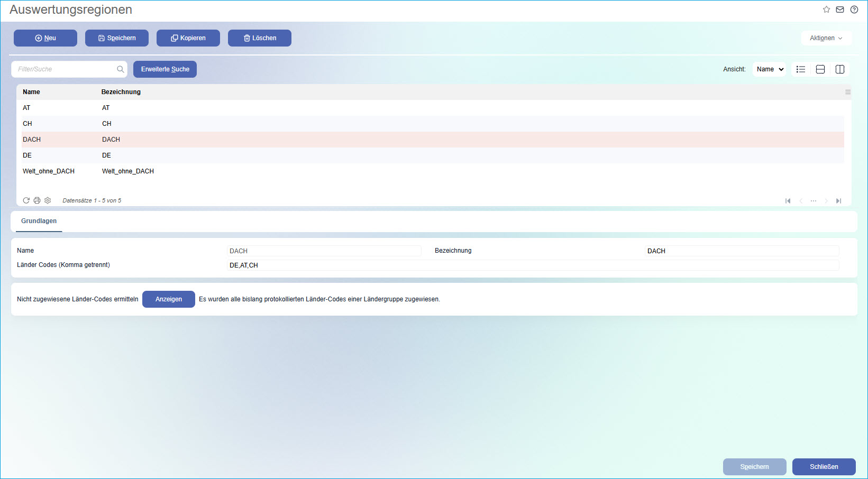Viewport: 868px width, 479px height.
Task: Click the favorite star icon
Action: click(826, 10)
